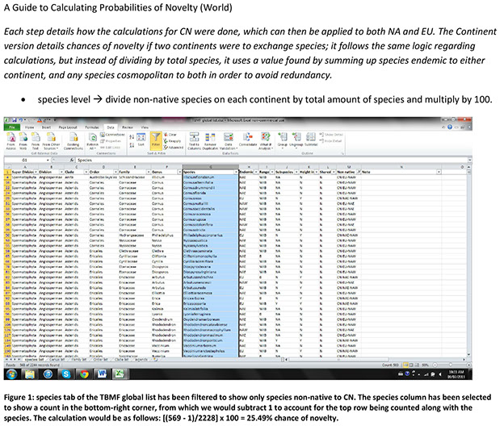
Task: Click the formula bar showing Species
Action: pyautogui.click(x=271, y=160)
